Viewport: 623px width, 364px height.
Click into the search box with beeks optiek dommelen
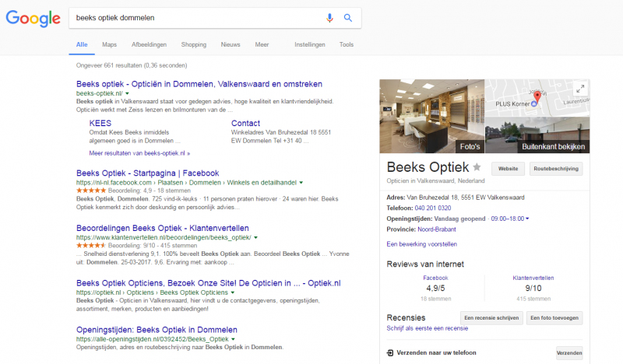[x=195, y=18]
